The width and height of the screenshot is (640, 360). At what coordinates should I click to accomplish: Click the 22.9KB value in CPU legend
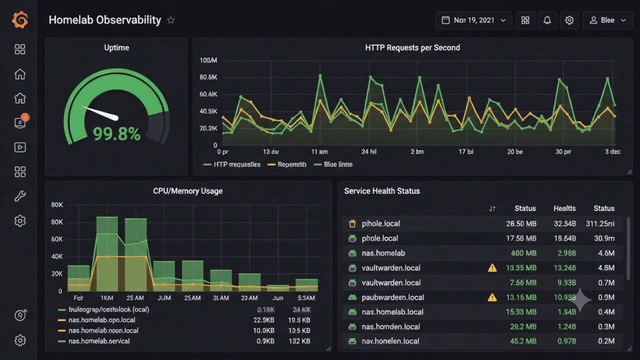pyautogui.click(x=264, y=320)
